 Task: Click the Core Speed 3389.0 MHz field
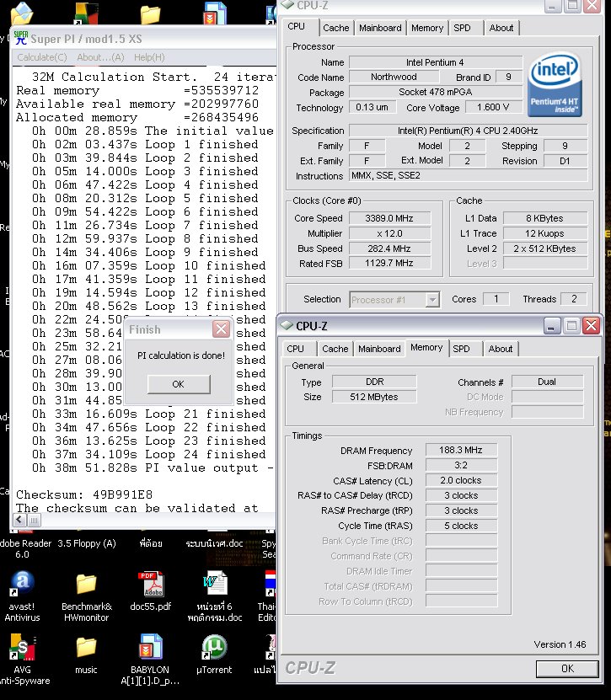(389, 218)
